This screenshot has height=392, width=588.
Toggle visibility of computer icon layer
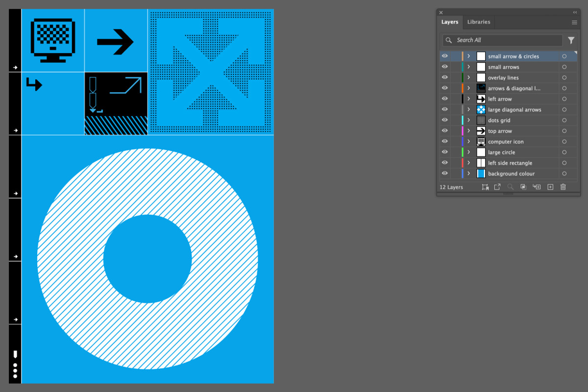[445, 142]
